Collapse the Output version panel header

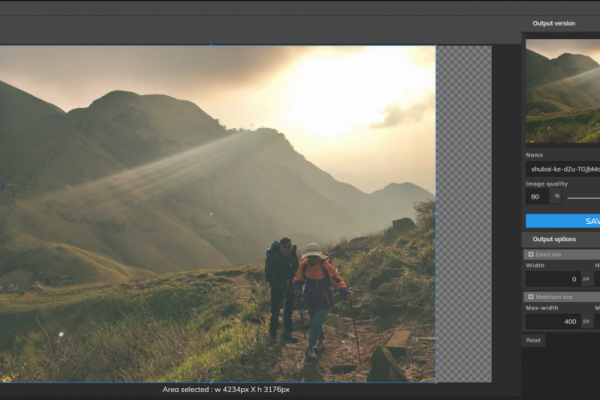pos(561,23)
